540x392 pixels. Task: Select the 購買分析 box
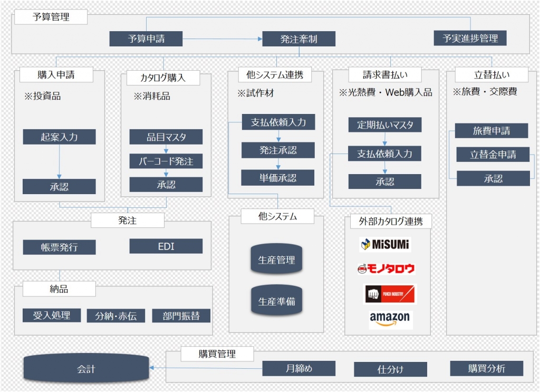486,368
